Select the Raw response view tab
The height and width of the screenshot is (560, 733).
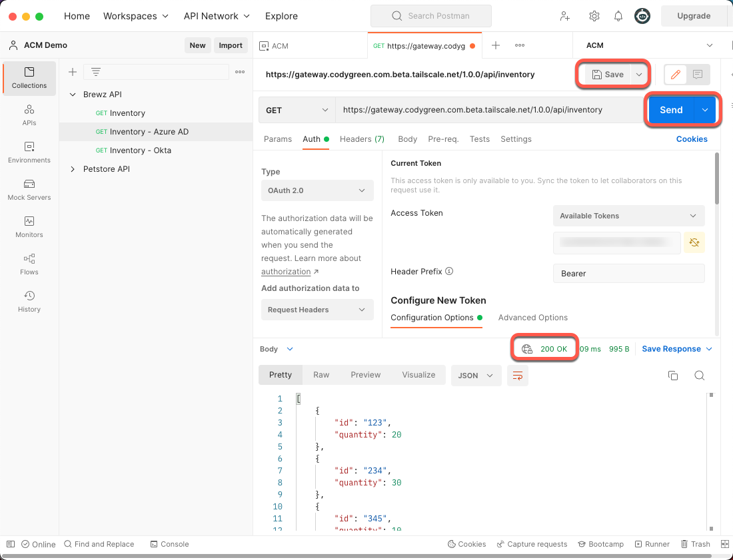click(321, 375)
